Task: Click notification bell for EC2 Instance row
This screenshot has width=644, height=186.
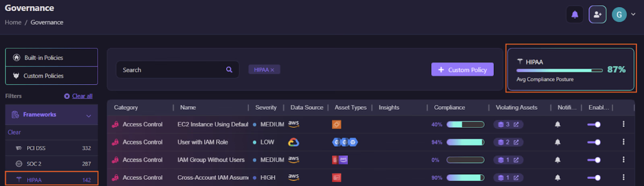Action: [x=557, y=124]
